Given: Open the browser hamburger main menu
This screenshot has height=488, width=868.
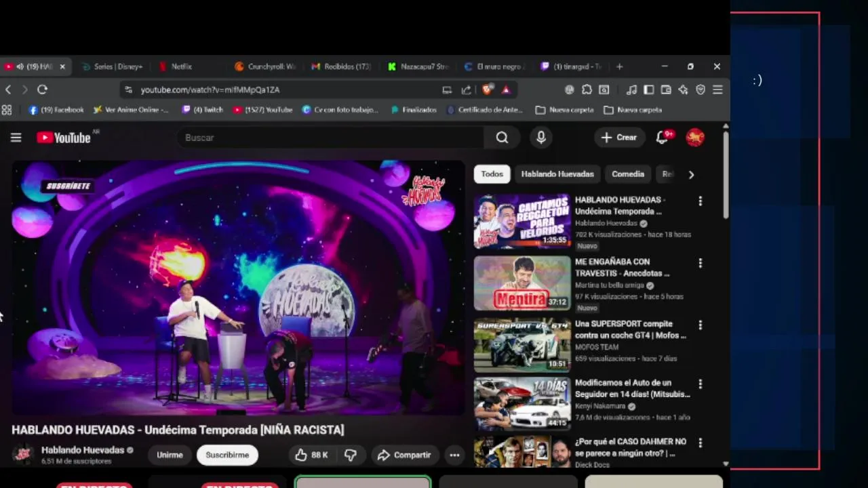Looking at the screenshot, I should coord(717,89).
